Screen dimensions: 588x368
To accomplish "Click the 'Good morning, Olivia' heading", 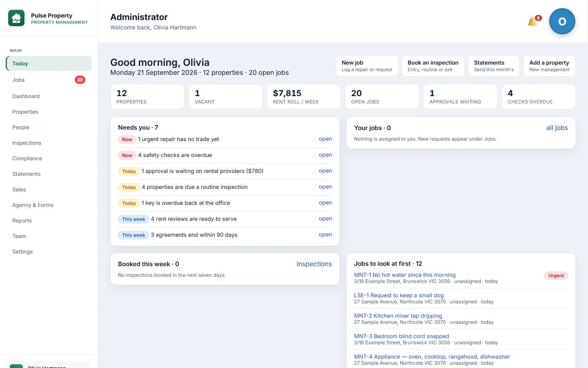I will point(160,63).
